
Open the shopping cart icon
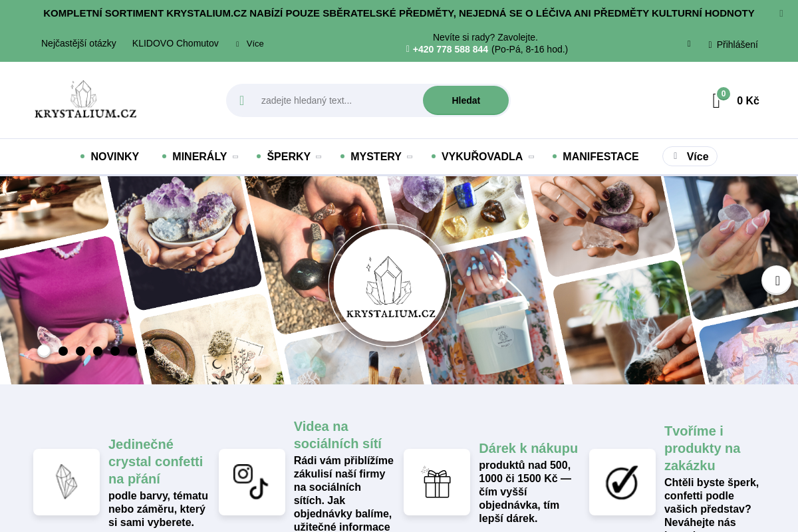tap(716, 100)
